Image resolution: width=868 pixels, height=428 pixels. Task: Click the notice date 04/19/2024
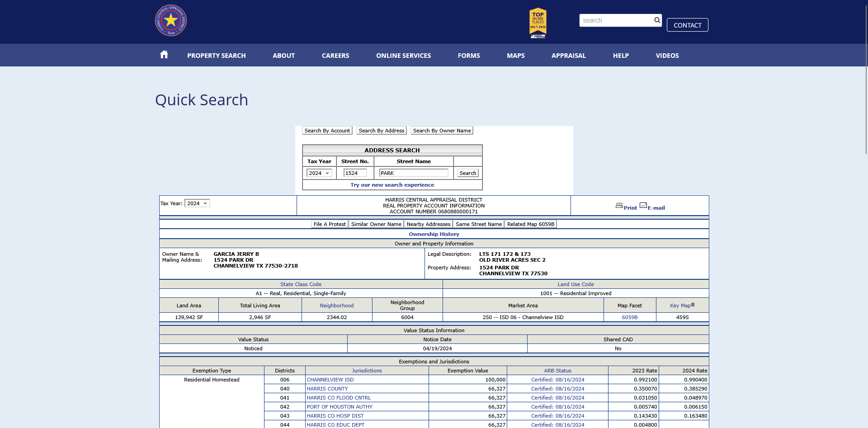[x=437, y=348]
